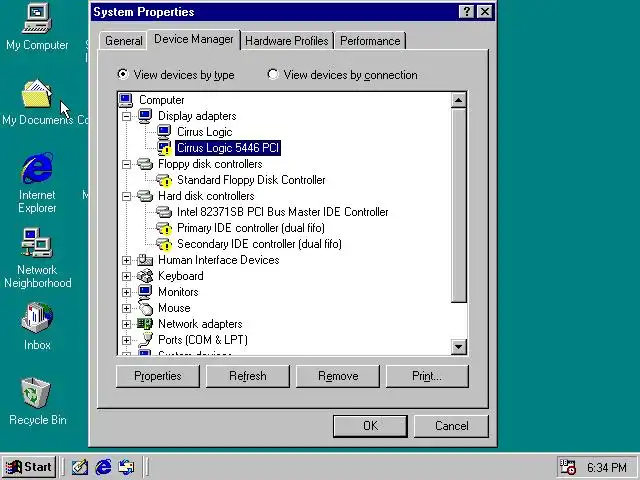640x480 pixels.
Task: Click the Primary IDE controller warning icon
Action: click(164, 228)
